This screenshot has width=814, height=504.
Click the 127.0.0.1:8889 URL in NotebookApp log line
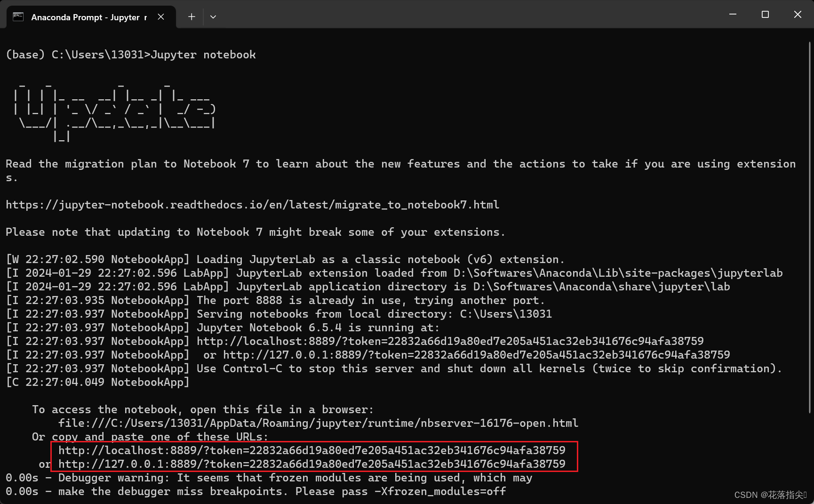point(477,355)
